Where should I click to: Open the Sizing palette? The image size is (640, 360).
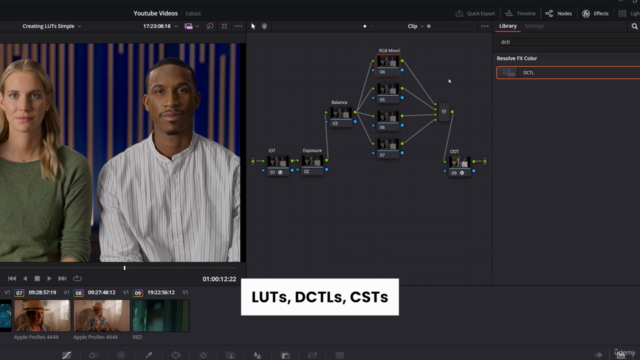(x=312, y=355)
